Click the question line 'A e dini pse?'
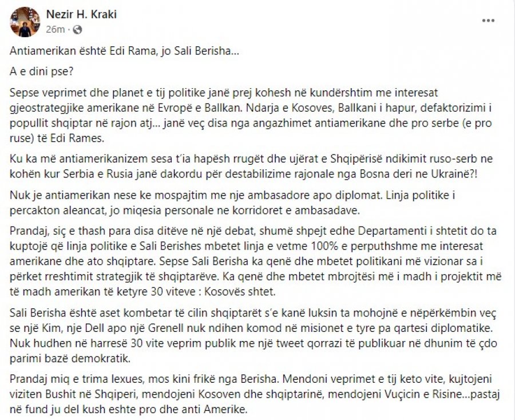 (x=42, y=72)
